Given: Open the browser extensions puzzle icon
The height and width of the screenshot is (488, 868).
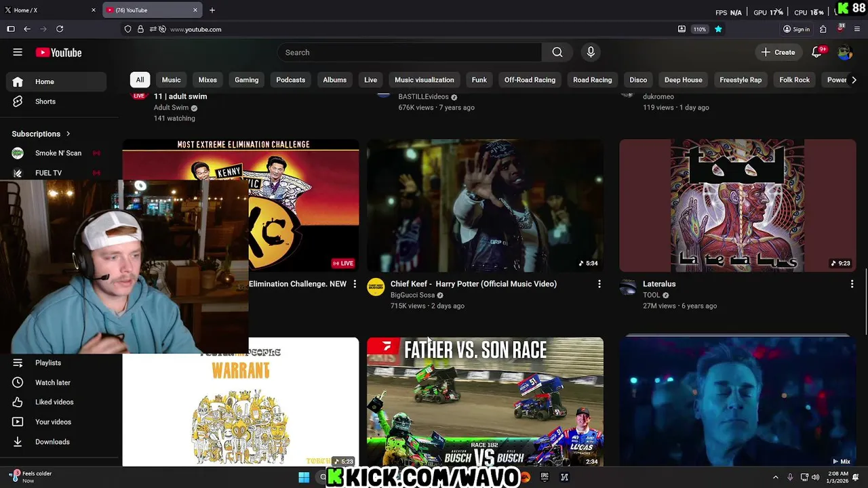Looking at the screenshot, I should (823, 29).
